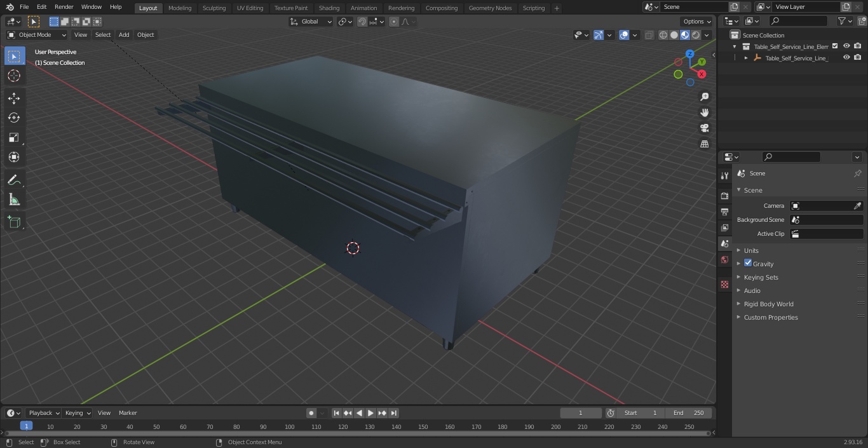Activate the Scale tool
Image resolution: width=868 pixels, height=448 pixels.
[14, 137]
